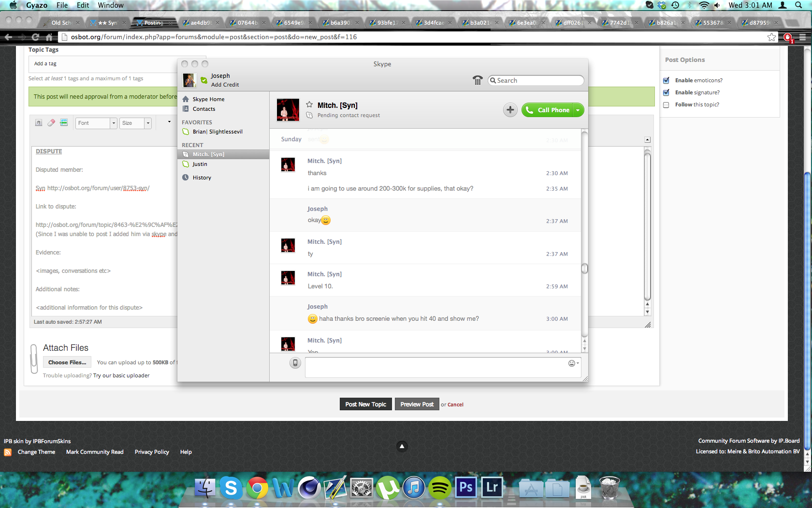
Task: Click Joseph's online status icon
Action: (x=204, y=80)
